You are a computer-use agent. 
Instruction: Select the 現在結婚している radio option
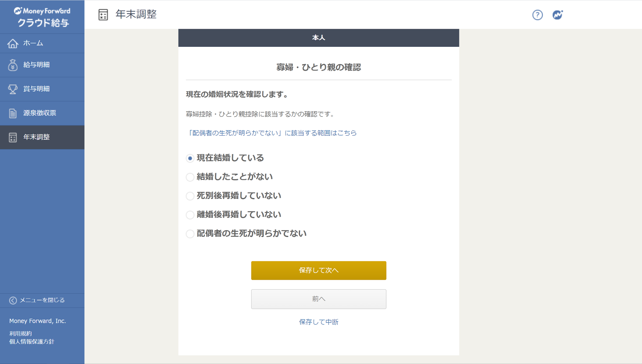coord(190,158)
